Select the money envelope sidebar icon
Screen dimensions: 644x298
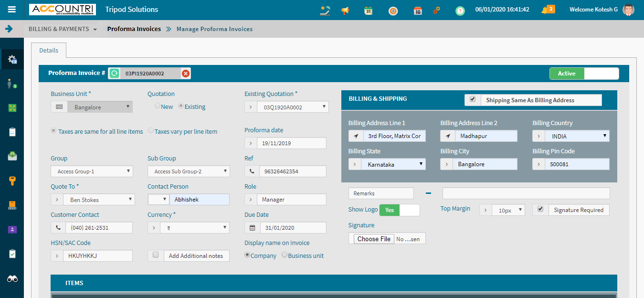point(12,156)
